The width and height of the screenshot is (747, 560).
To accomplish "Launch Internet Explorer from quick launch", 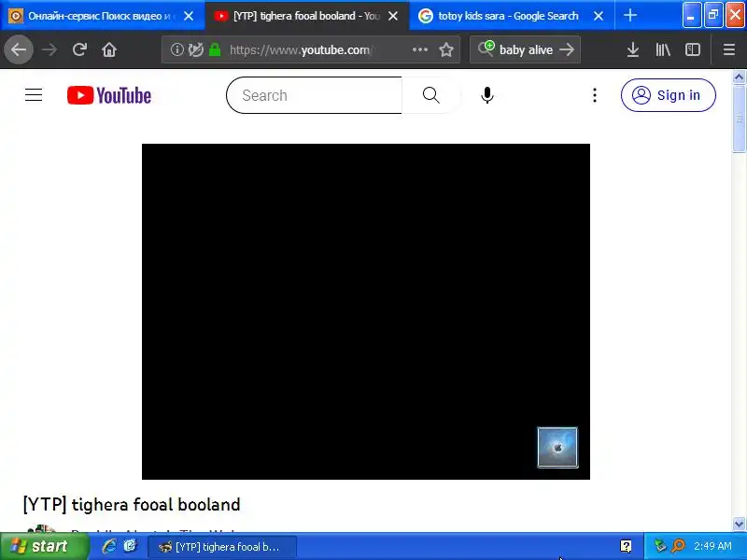I will (109, 546).
